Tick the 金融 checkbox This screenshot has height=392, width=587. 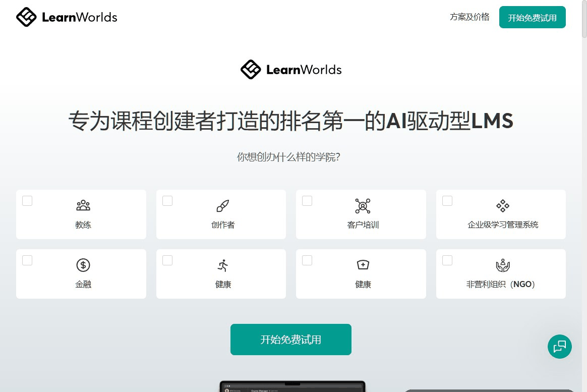click(27, 260)
